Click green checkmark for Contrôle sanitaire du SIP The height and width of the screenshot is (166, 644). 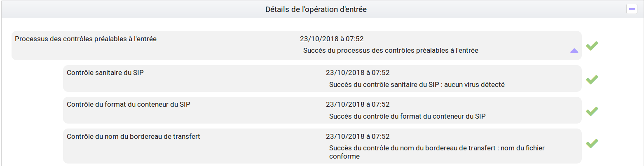(x=592, y=79)
